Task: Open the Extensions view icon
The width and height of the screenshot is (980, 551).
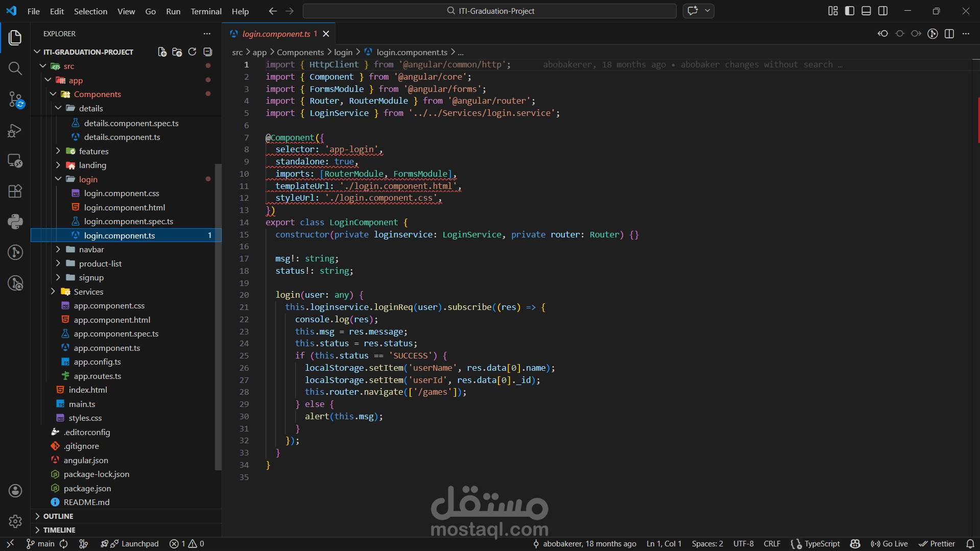Action: click(x=15, y=191)
